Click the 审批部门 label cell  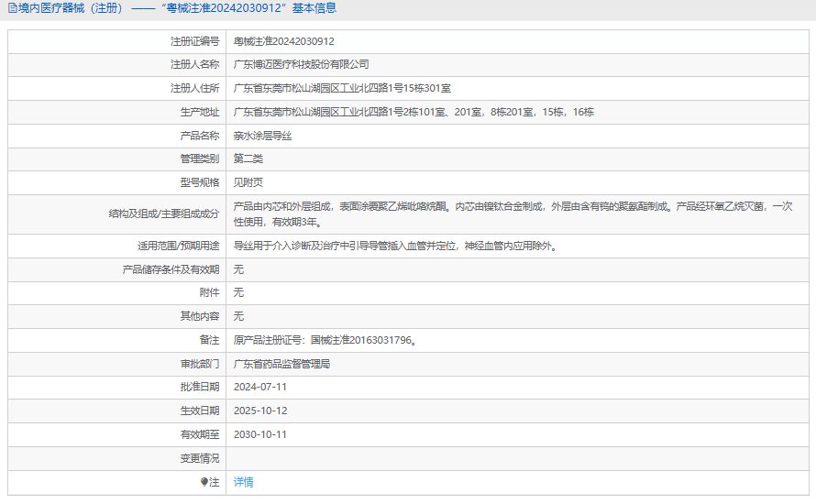(x=117, y=364)
